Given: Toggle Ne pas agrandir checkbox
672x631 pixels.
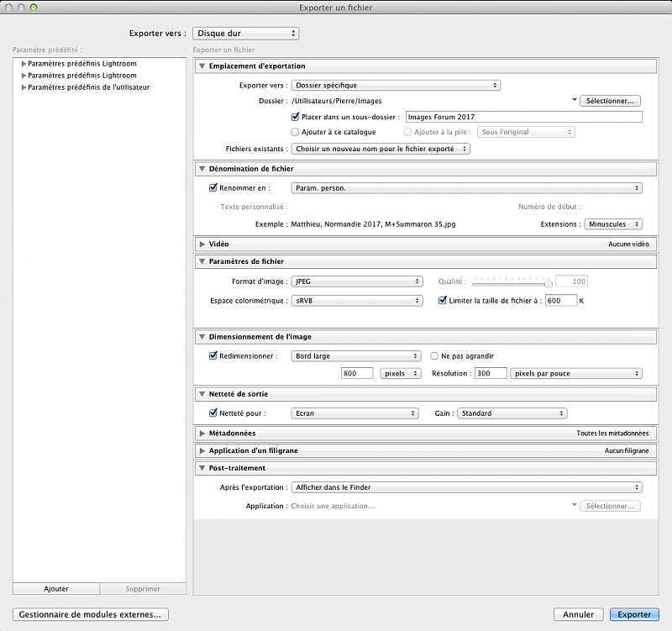Looking at the screenshot, I should point(435,355).
